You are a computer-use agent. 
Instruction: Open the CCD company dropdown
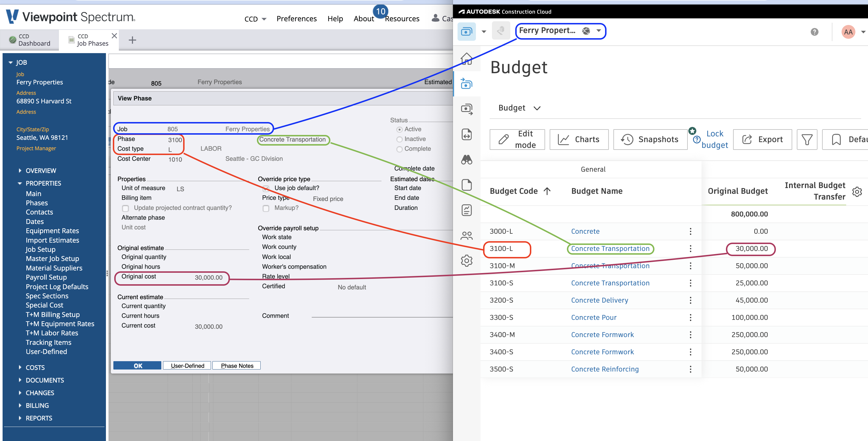[x=255, y=19]
